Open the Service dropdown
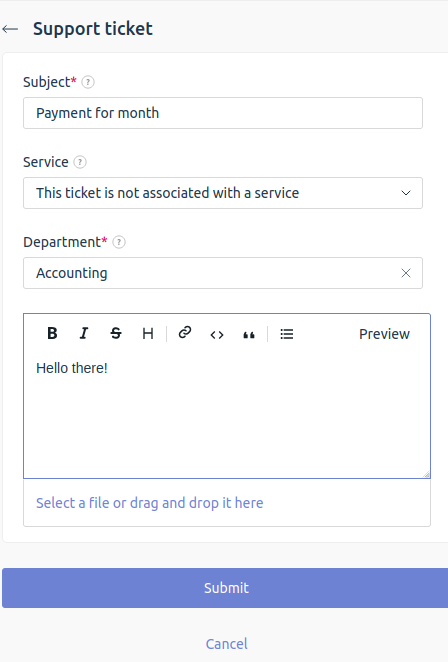This screenshot has height=662, width=448. tap(223, 193)
